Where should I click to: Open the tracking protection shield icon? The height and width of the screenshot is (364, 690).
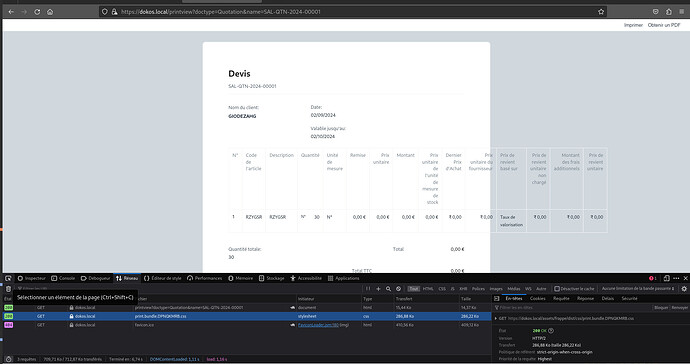tap(105, 12)
